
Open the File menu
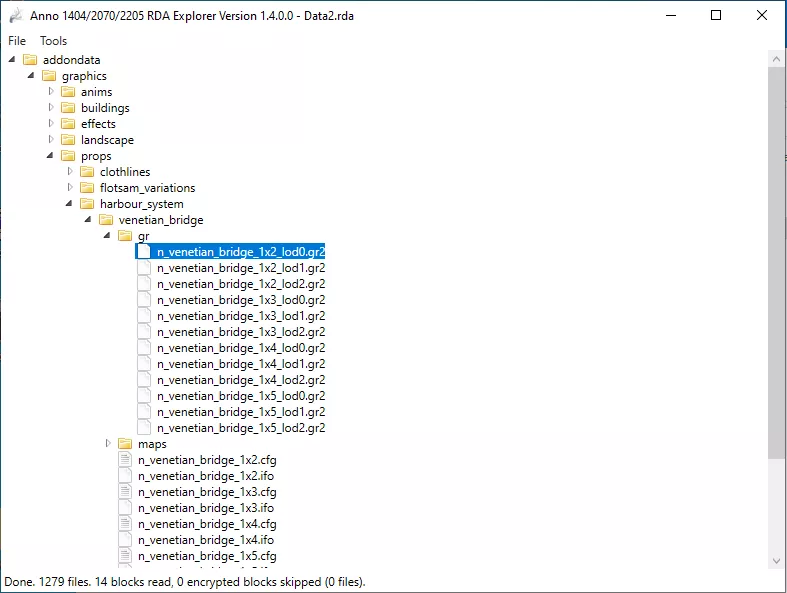pos(17,41)
